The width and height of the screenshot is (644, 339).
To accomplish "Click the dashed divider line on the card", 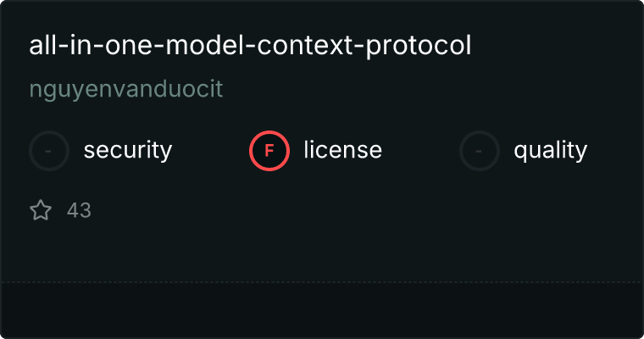I will (x=322, y=282).
